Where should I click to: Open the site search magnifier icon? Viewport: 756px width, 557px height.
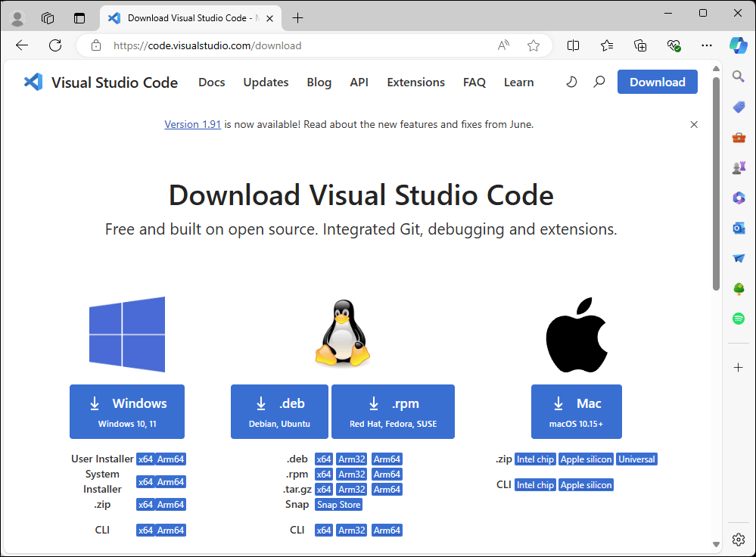pyautogui.click(x=599, y=82)
